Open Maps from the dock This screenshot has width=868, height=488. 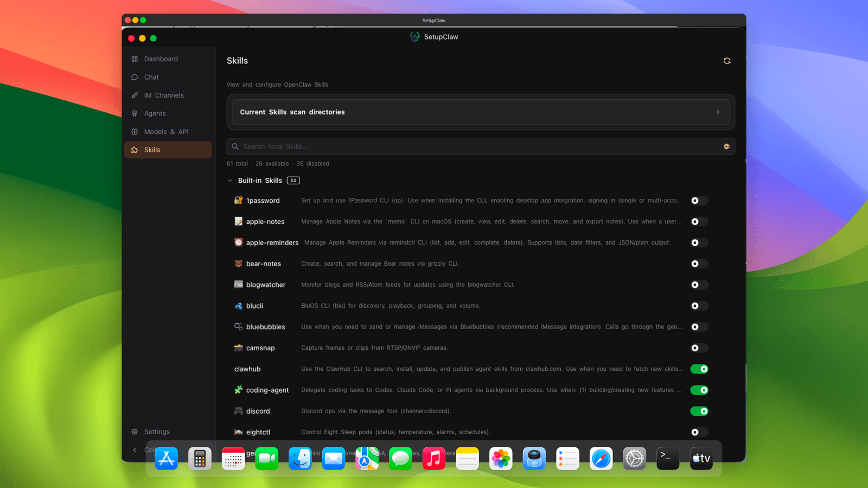tap(367, 459)
